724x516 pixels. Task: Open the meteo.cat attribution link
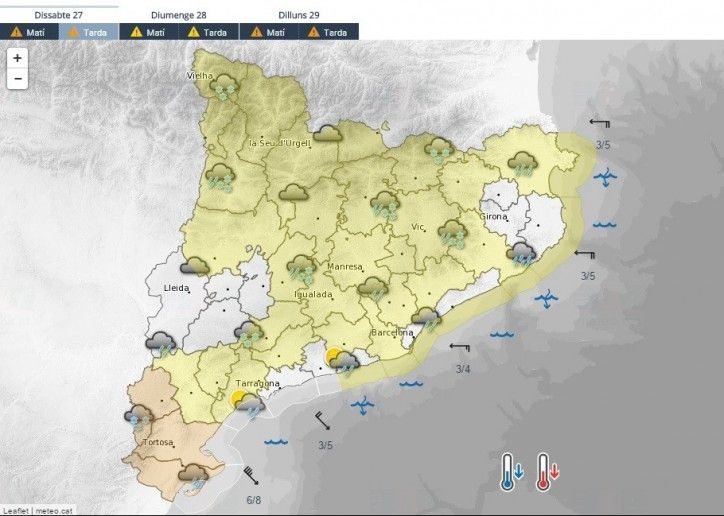(54, 511)
